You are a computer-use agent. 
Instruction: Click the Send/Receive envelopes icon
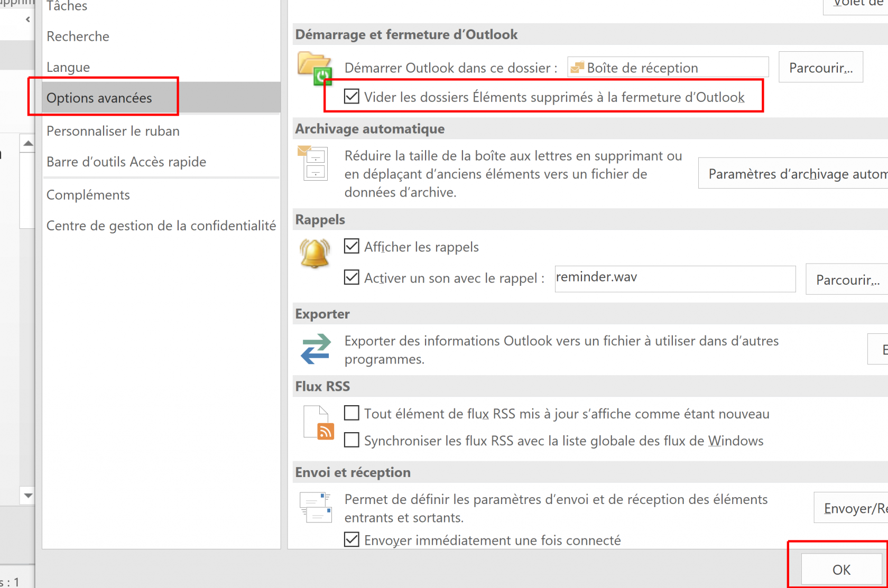tap(316, 507)
